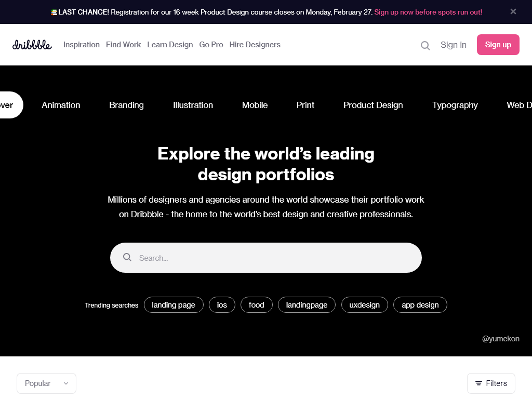Select the Print category tab

[305, 105]
